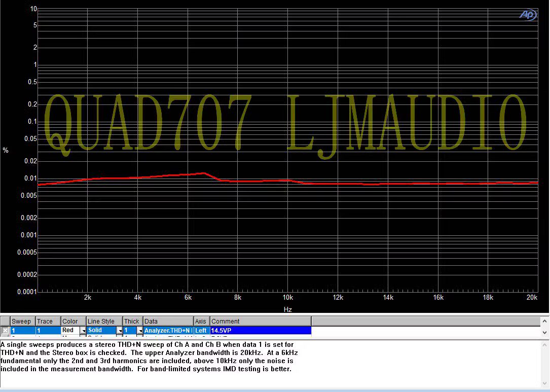Click the 6k frequency axis tick label

pos(188,298)
